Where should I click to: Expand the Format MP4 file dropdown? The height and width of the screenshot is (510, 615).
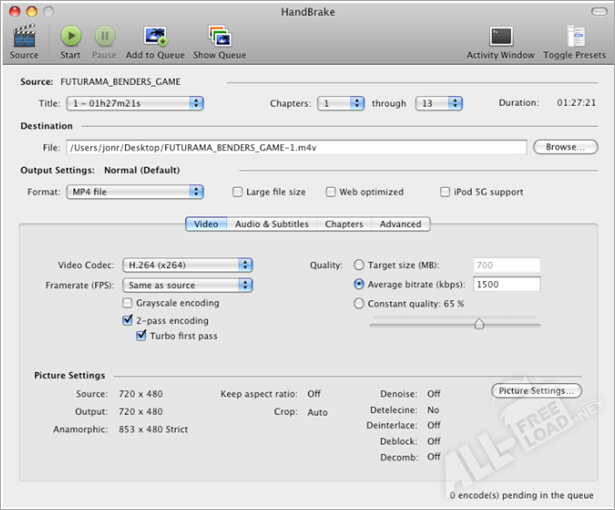134,191
